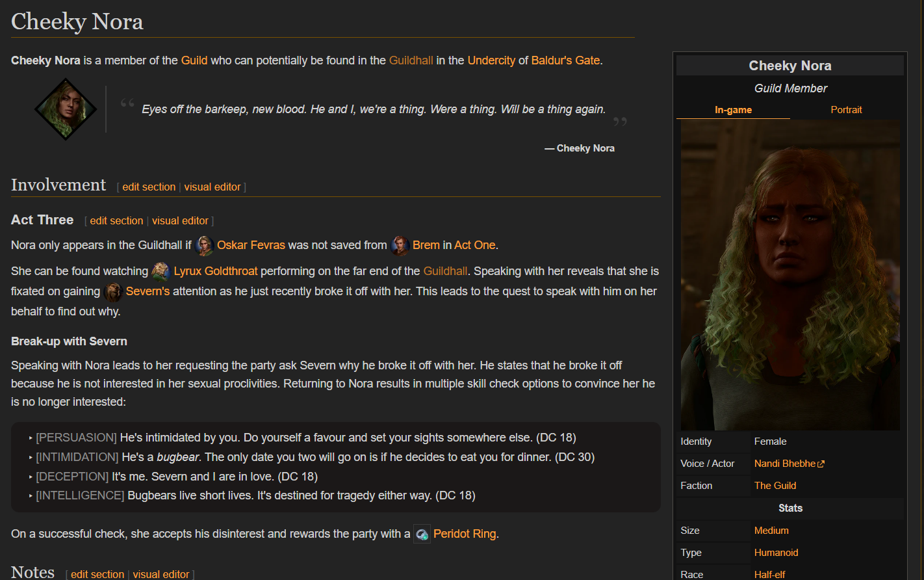Follow The Guild faction link in the infobox

click(x=775, y=486)
